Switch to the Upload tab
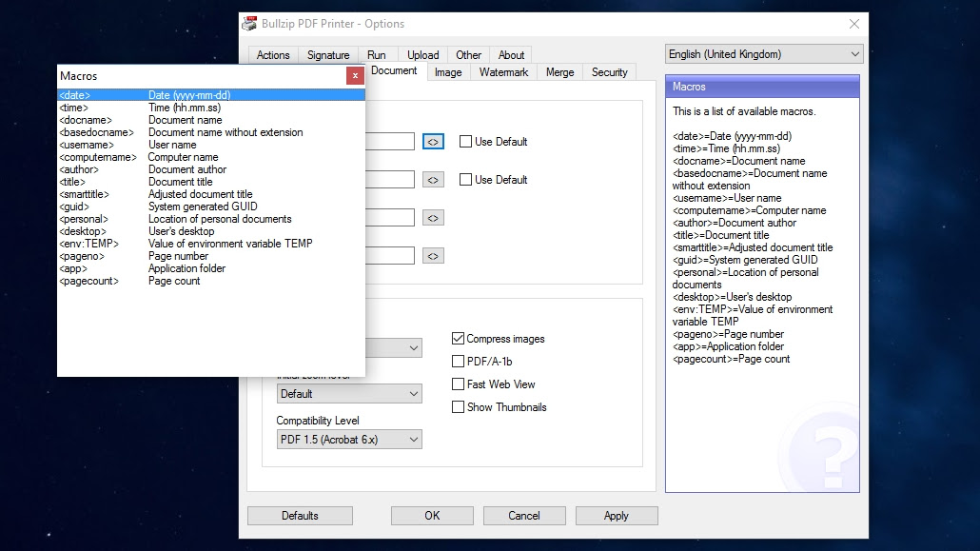 [423, 55]
